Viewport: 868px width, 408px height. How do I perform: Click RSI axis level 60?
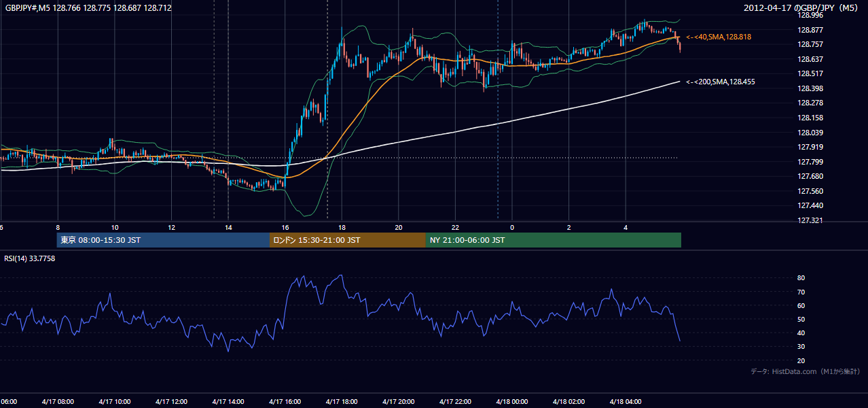point(801,305)
